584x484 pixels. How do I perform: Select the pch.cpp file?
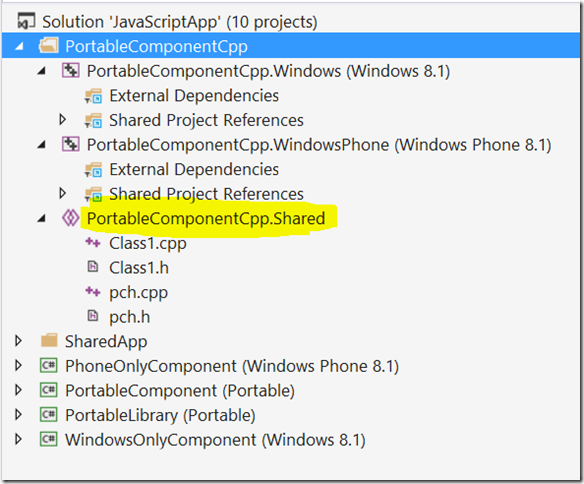(138, 293)
